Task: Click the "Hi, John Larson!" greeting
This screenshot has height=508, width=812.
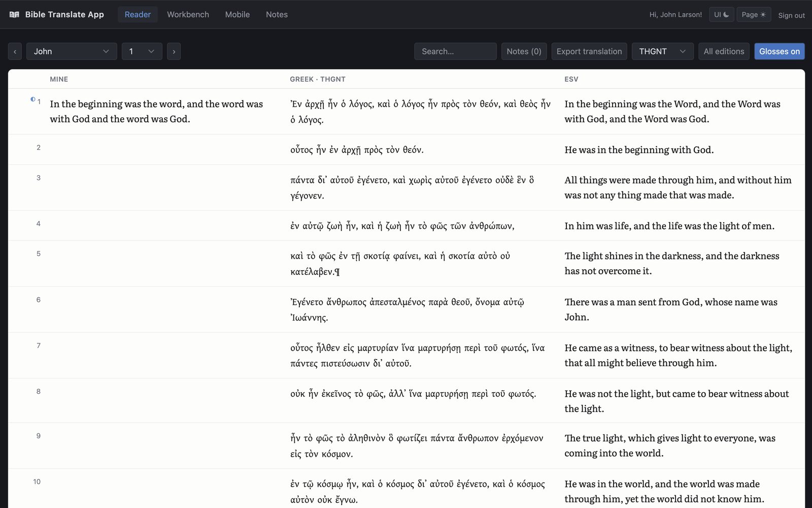Action: [675, 15]
